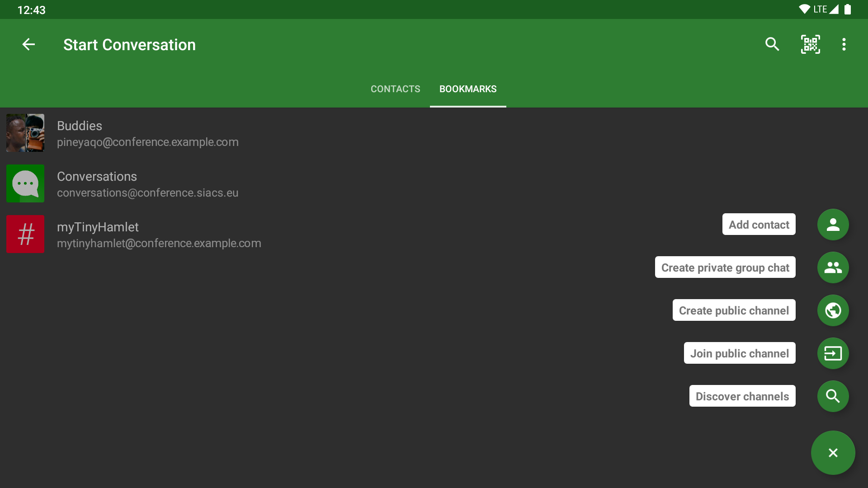Tap the globe icon for public channel

tap(833, 310)
